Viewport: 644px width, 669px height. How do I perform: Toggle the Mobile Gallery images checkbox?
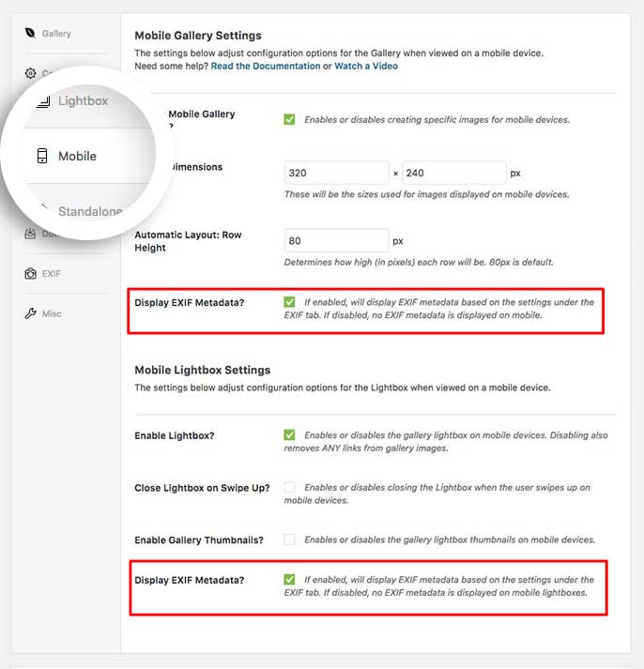289,119
